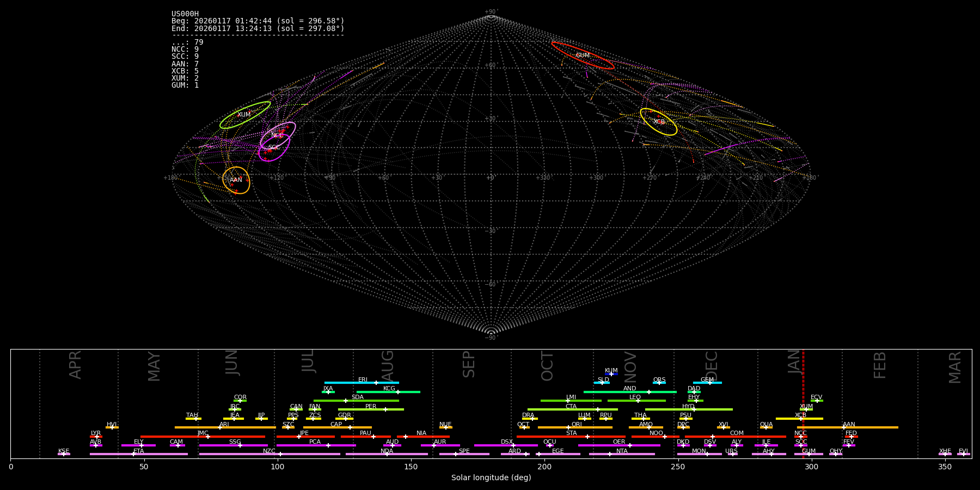This screenshot has width=980, height=490.
Task: Click the GUM radiant label on the sky map
Action: click(583, 56)
